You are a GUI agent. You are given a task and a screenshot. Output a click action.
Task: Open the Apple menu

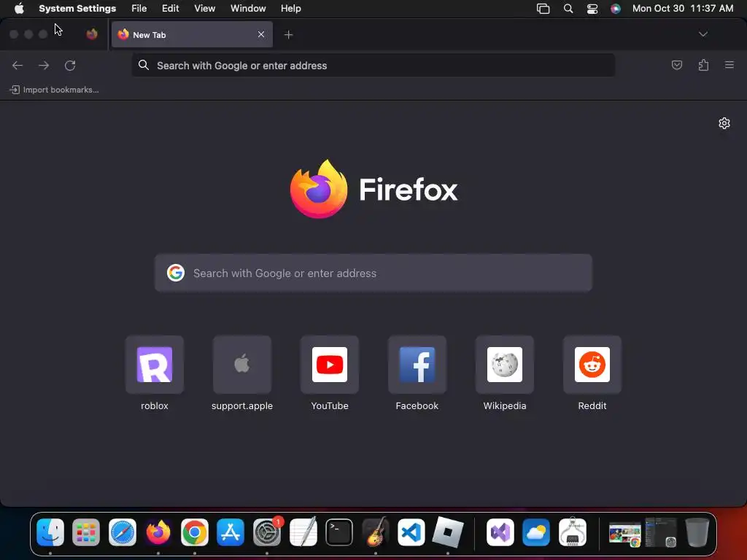point(19,9)
